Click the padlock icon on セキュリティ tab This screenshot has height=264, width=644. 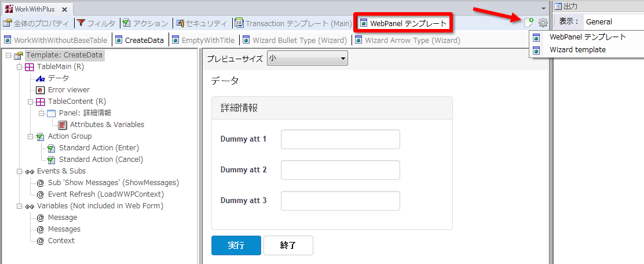point(180,24)
